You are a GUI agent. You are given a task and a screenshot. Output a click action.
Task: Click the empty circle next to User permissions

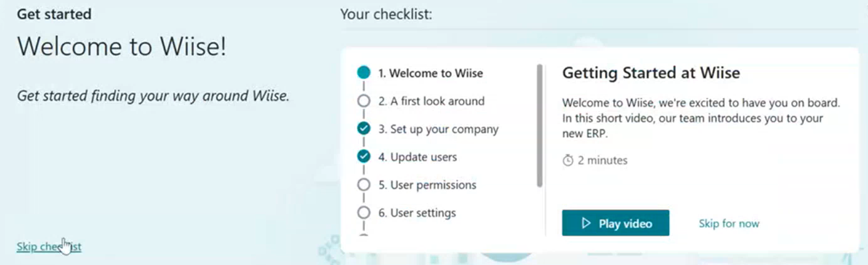363,185
